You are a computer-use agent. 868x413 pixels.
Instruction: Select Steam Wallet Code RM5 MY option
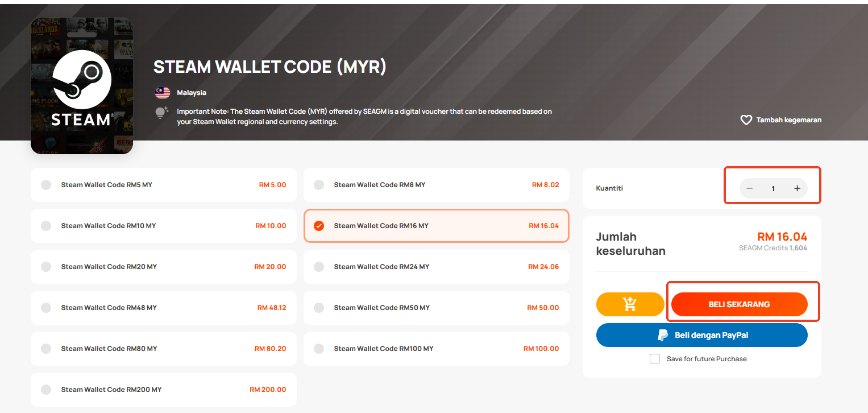tap(164, 185)
